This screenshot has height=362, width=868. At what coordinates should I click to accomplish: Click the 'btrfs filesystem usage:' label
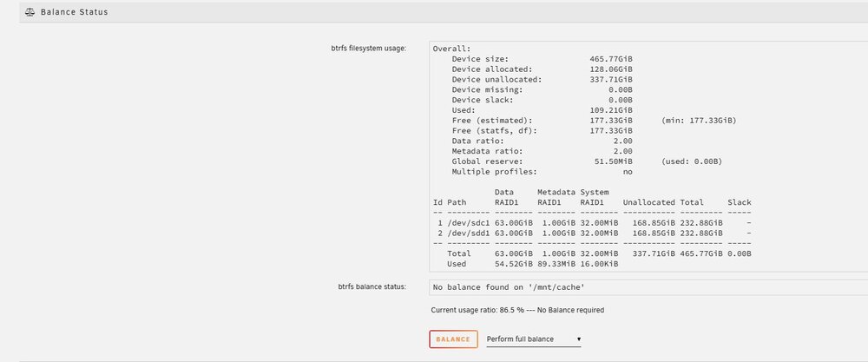[x=369, y=48]
